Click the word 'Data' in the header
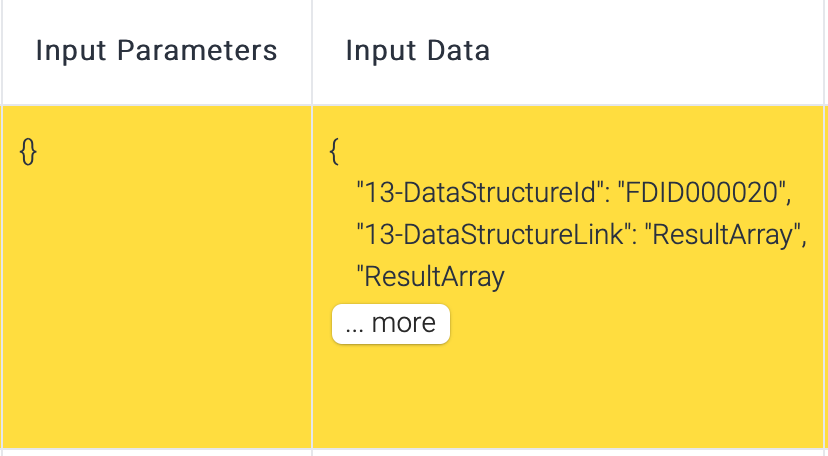The width and height of the screenshot is (828, 456). coord(462,50)
